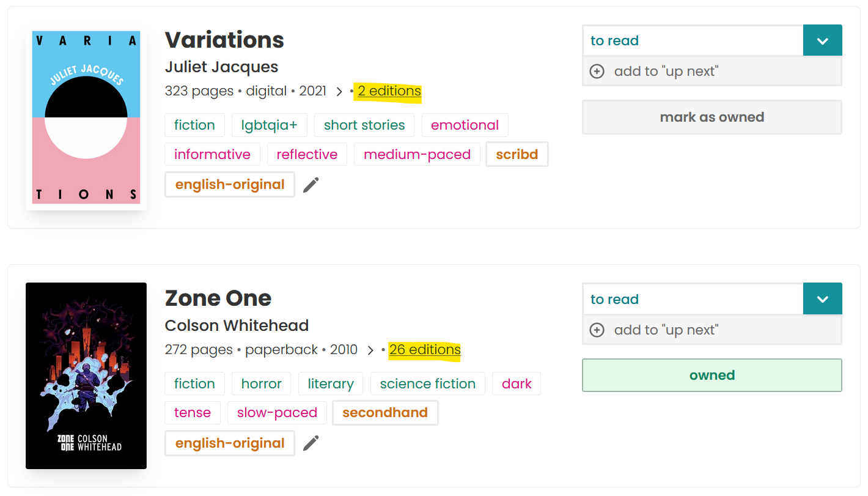Image resolution: width=868 pixels, height=496 pixels.
Task: Select the 'scribd' custom tag
Action: (x=517, y=155)
